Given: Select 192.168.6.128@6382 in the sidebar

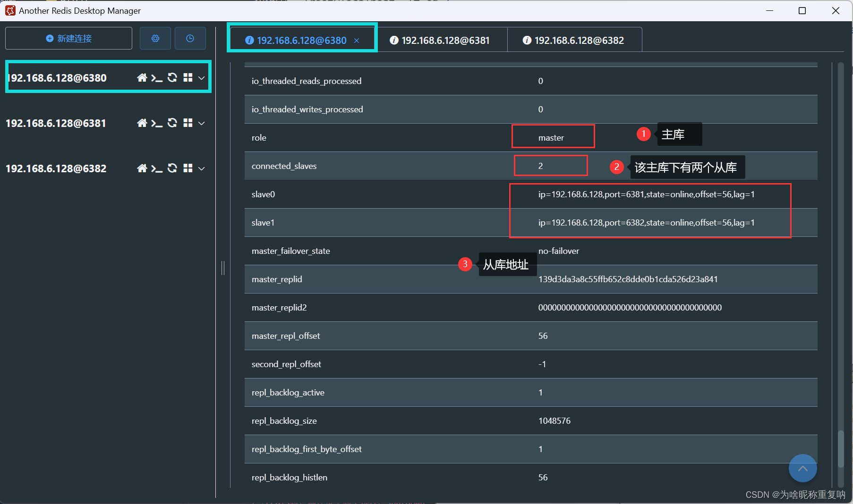Looking at the screenshot, I should tap(56, 168).
